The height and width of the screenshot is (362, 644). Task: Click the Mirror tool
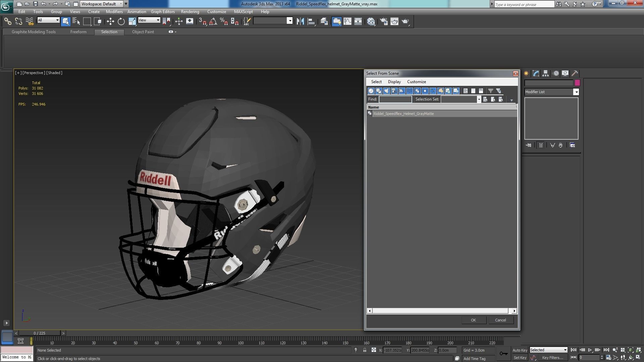pos(300,21)
